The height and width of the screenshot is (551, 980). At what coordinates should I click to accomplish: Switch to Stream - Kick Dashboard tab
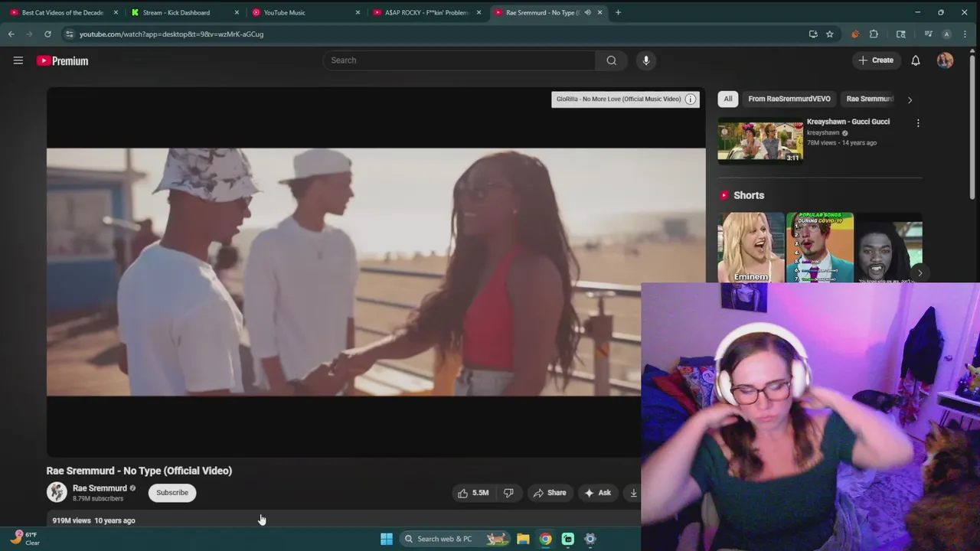pyautogui.click(x=185, y=12)
